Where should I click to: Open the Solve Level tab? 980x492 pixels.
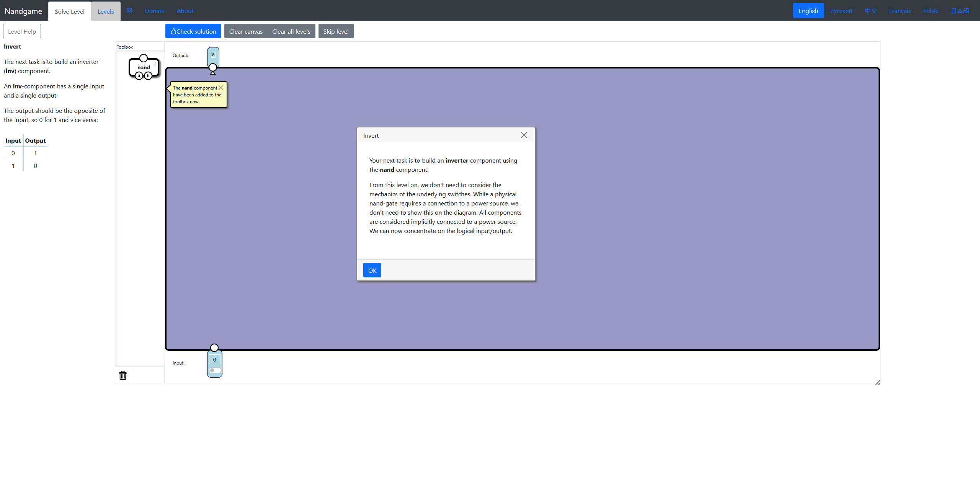(69, 11)
